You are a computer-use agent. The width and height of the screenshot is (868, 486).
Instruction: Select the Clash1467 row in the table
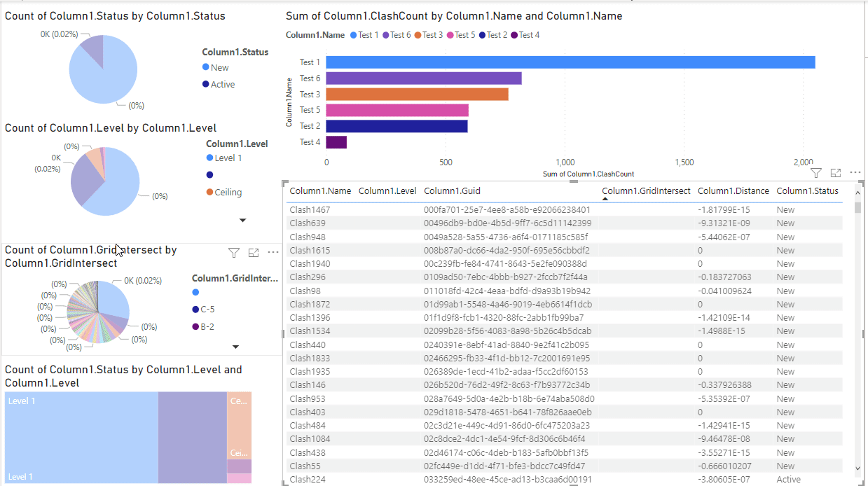pos(310,209)
